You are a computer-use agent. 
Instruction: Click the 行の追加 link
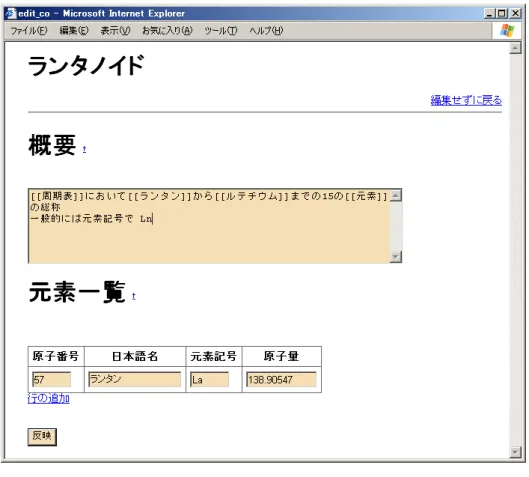click(x=49, y=398)
